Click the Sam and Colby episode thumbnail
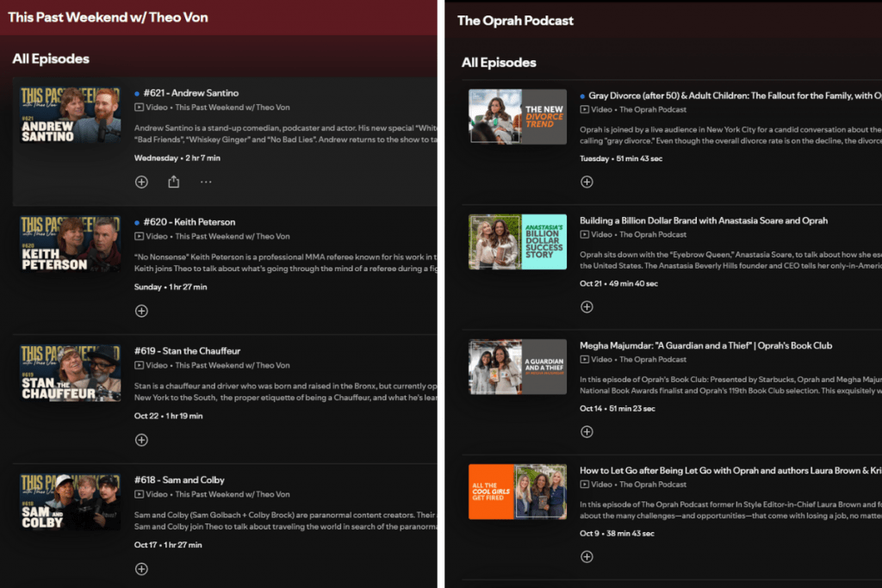This screenshot has width=882, height=588. click(x=71, y=503)
